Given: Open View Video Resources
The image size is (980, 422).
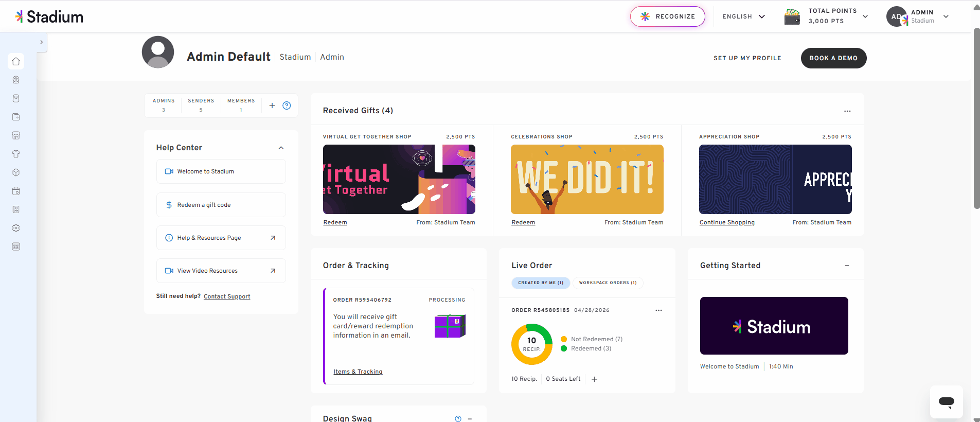Looking at the screenshot, I should pos(221,271).
